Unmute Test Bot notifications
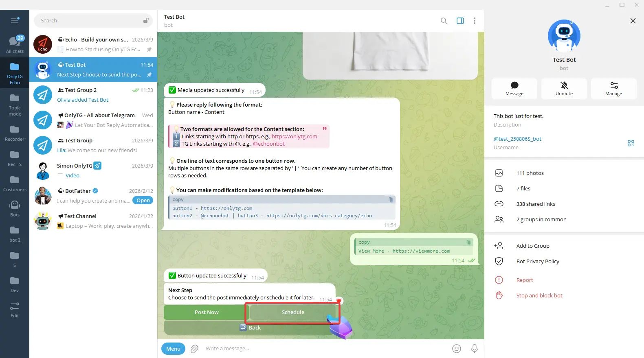Screen dimensions: 644x358 point(564,88)
